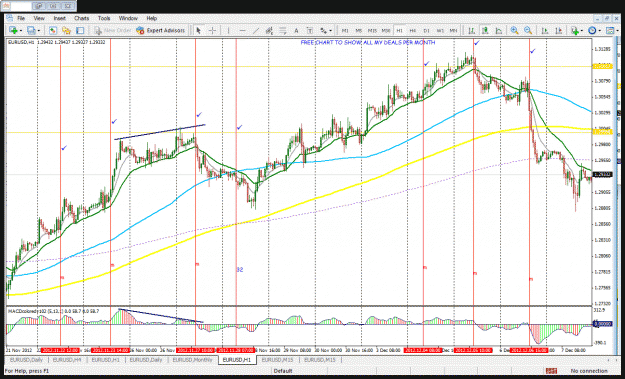Toggle the M15 timeframe button
Screen dimensions: 625x379
tap(372, 30)
